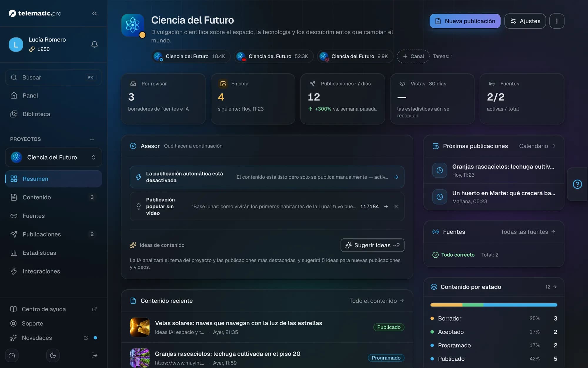Click Nueva publicación button
588x368 pixels.
(465, 21)
